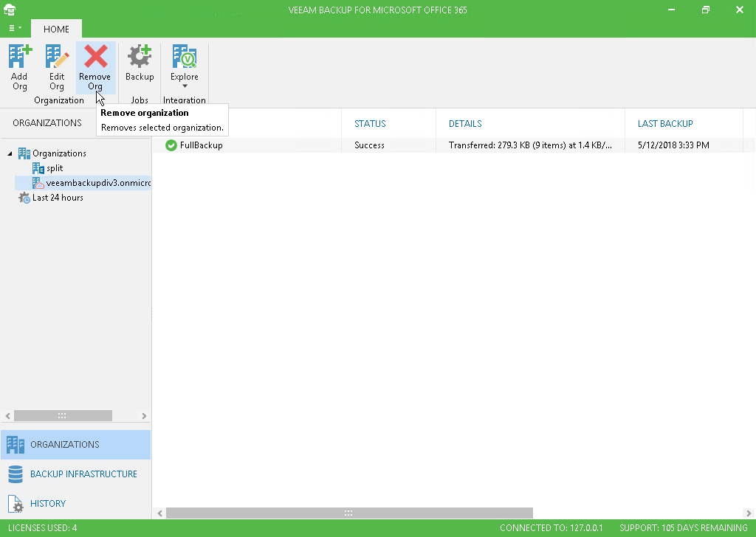The image size is (756, 537).
Task: Open the Last 24 hours node
Action: pyautogui.click(x=58, y=198)
